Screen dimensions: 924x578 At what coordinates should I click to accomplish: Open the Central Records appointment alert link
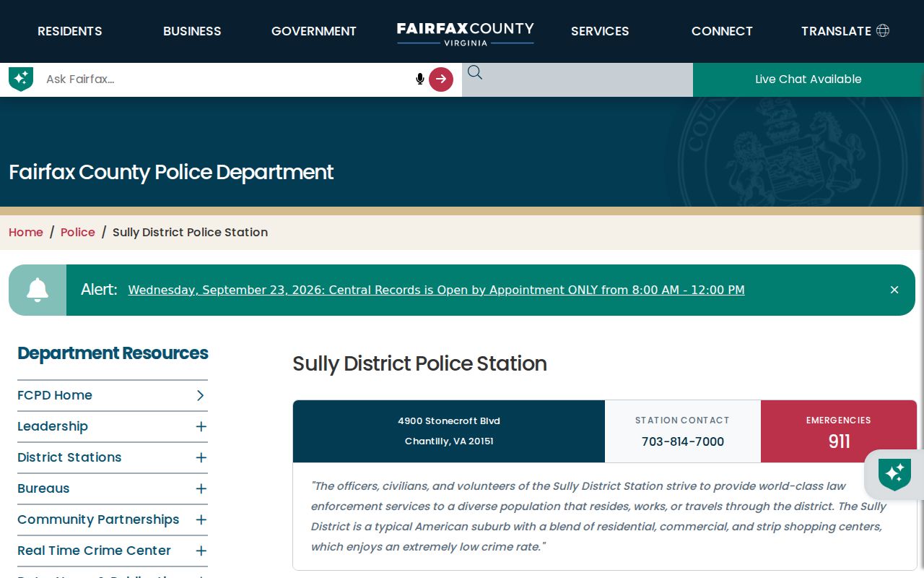point(436,290)
